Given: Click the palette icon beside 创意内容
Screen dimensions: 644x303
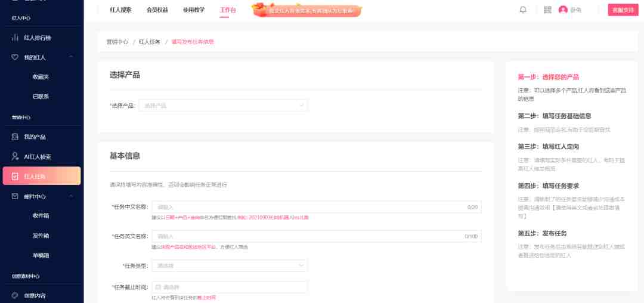Looking at the screenshot, I should coord(15,295).
